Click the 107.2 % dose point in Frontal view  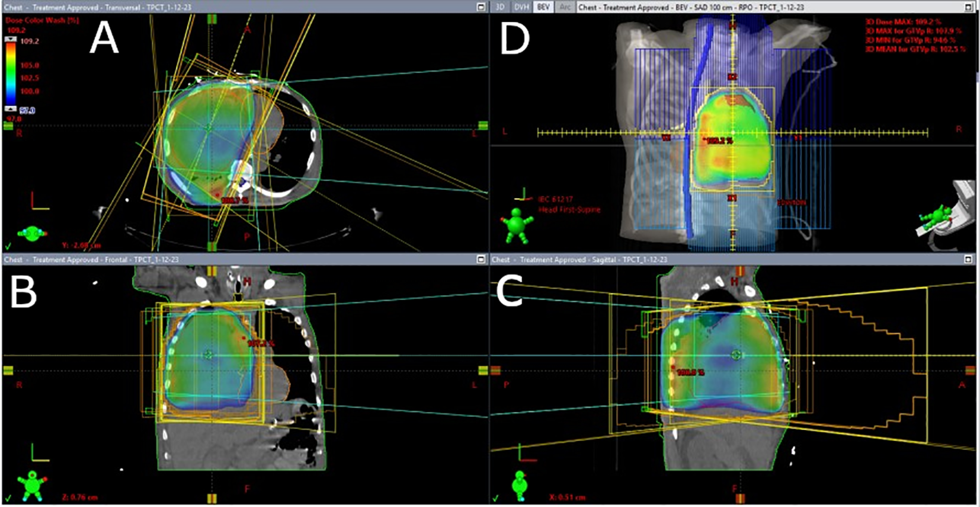pos(244,338)
